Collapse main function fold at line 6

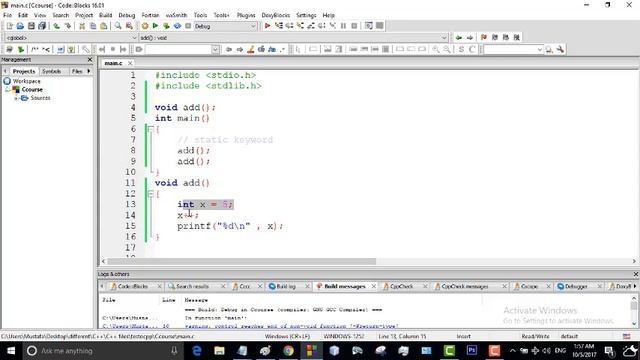pos(150,129)
